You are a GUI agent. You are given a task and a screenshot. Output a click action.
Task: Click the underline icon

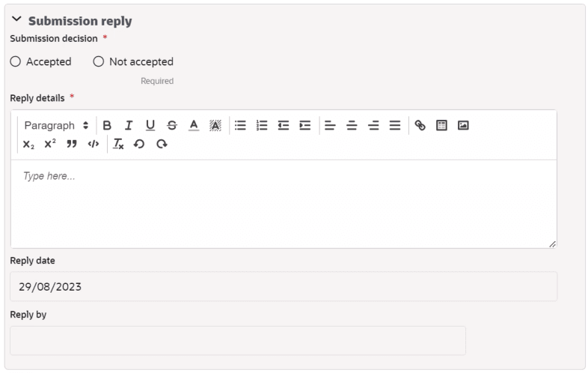coord(150,125)
